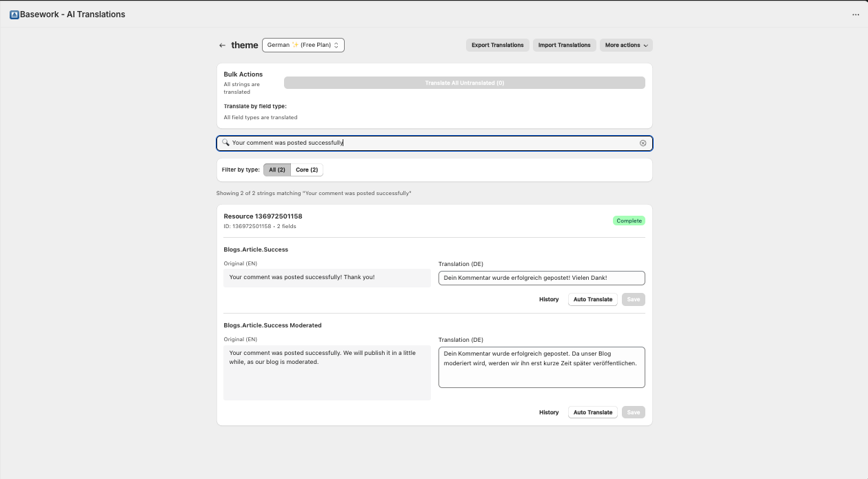
Task: Open the German language selector dropdown
Action: (x=303, y=45)
